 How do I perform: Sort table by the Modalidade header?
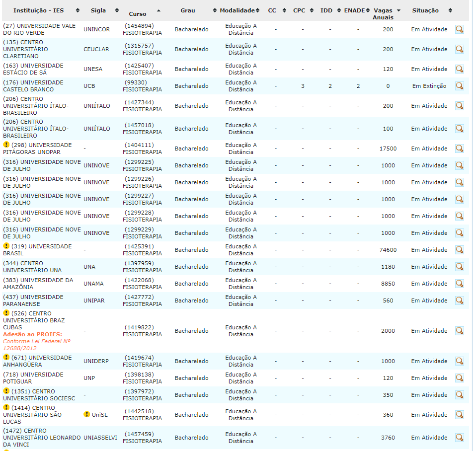pyautogui.click(x=238, y=10)
